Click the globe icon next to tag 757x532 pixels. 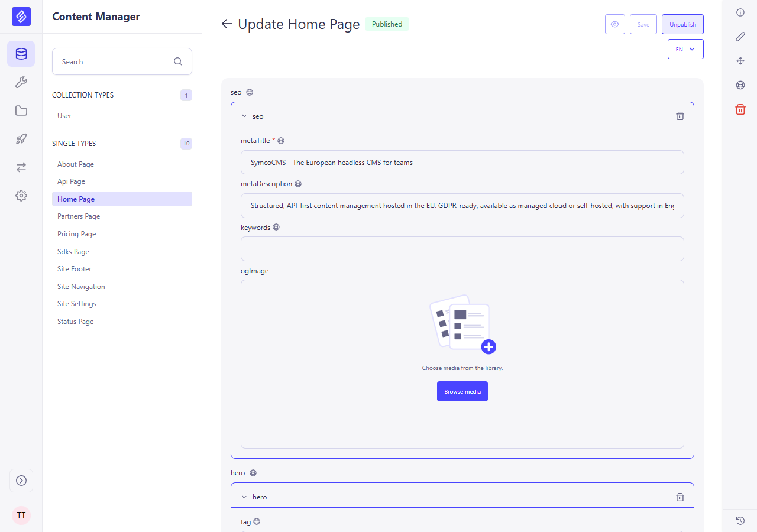(x=257, y=522)
